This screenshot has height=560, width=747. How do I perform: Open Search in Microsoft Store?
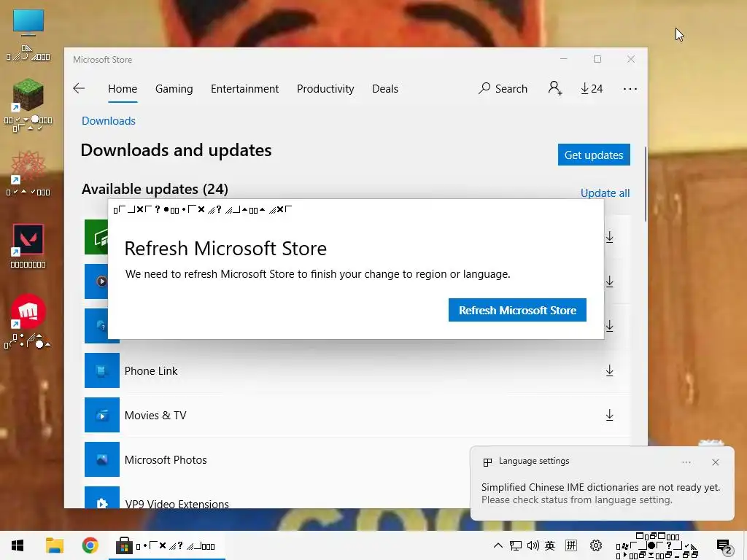click(503, 88)
